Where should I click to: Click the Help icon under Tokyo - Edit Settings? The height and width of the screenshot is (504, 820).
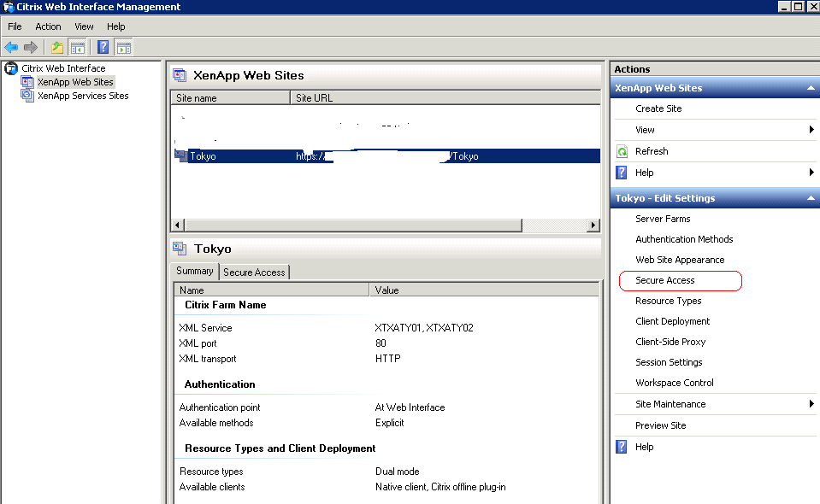click(622, 447)
